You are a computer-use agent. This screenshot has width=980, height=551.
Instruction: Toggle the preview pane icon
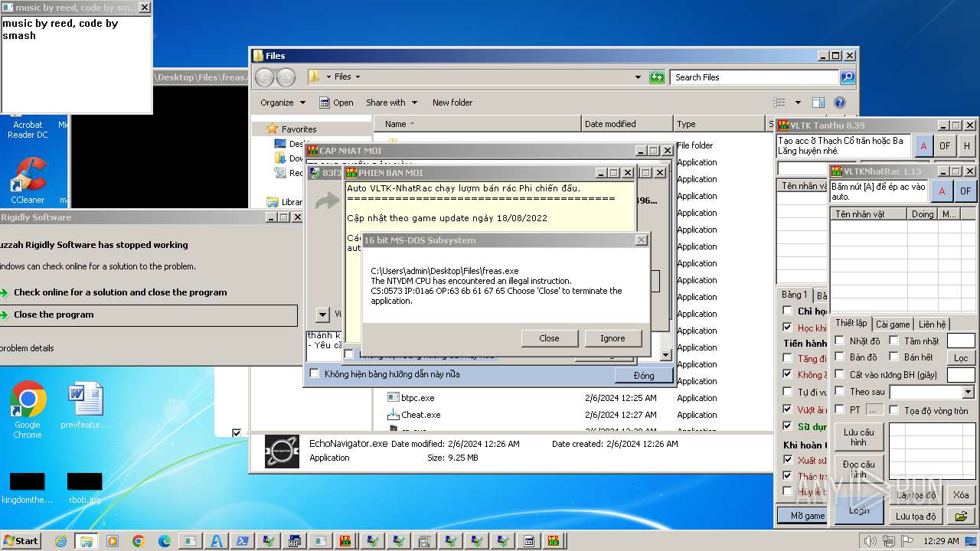click(x=818, y=103)
